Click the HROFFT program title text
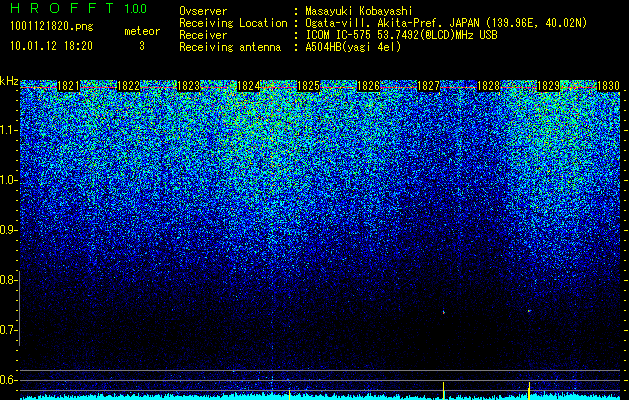This screenshot has width=629, height=400. [63, 8]
